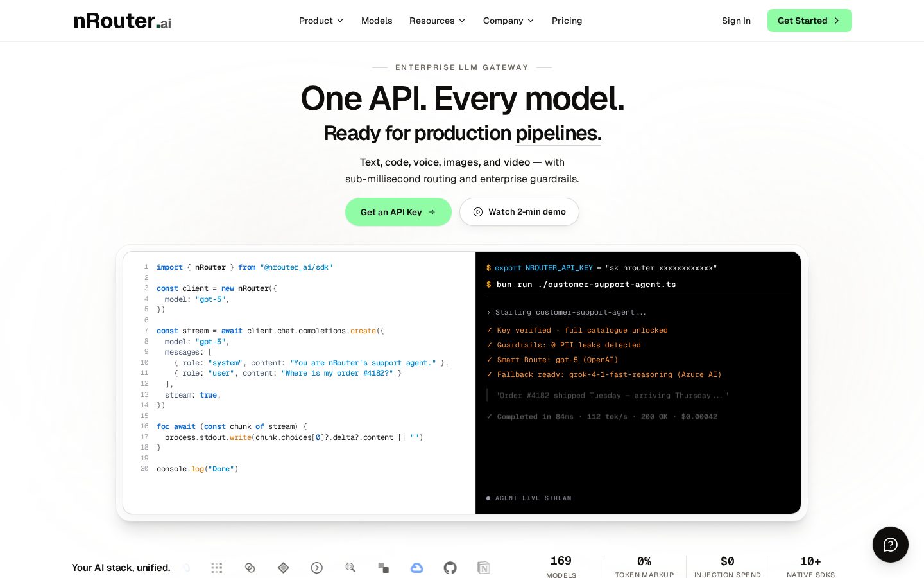Click the "Fallback ready" terminal line

[x=604, y=374]
